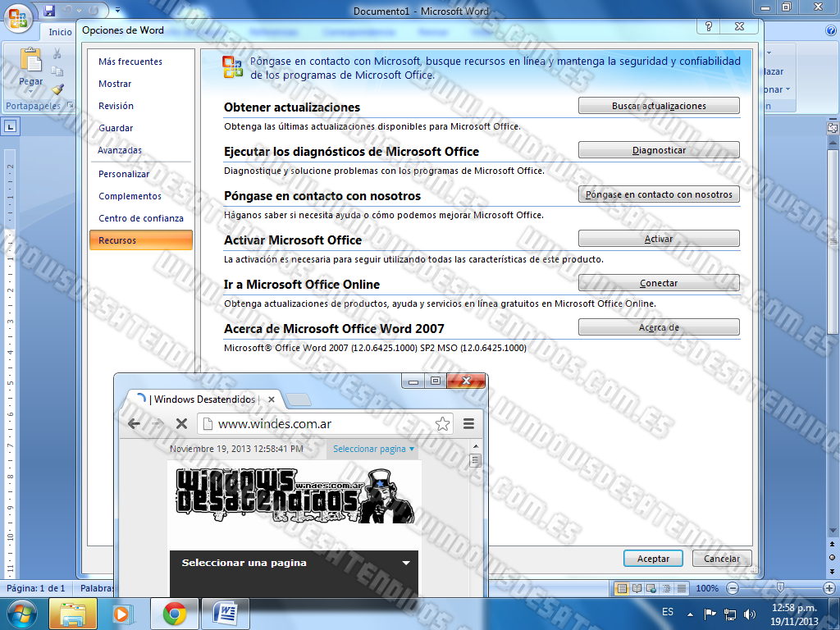Switch to Outline view icon
The image size is (840, 630).
tap(666, 588)
